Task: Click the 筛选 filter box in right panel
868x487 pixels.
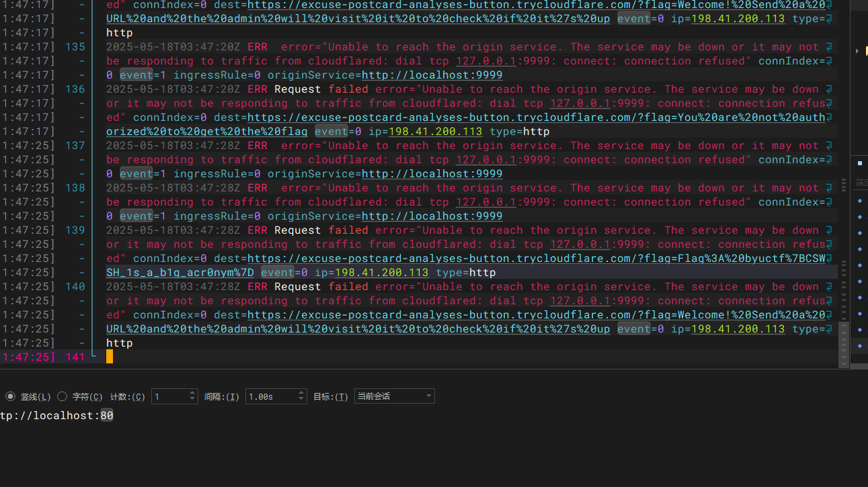Action: (861, 182)
